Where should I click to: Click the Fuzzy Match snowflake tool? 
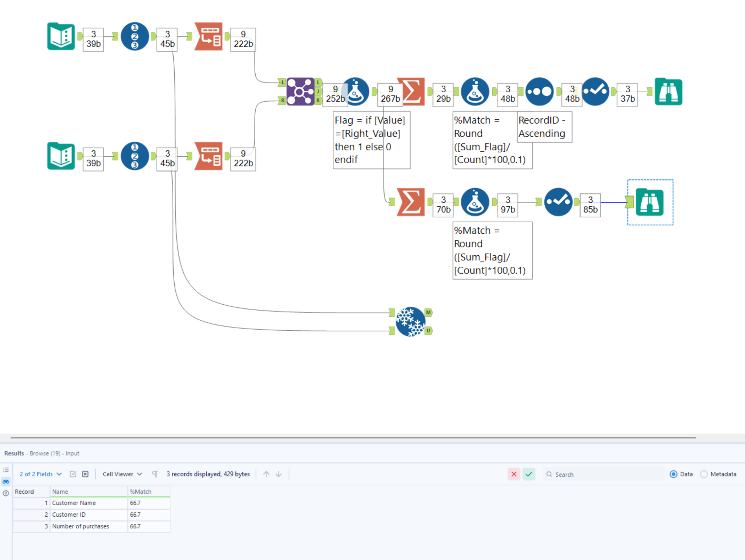[410, 322]
